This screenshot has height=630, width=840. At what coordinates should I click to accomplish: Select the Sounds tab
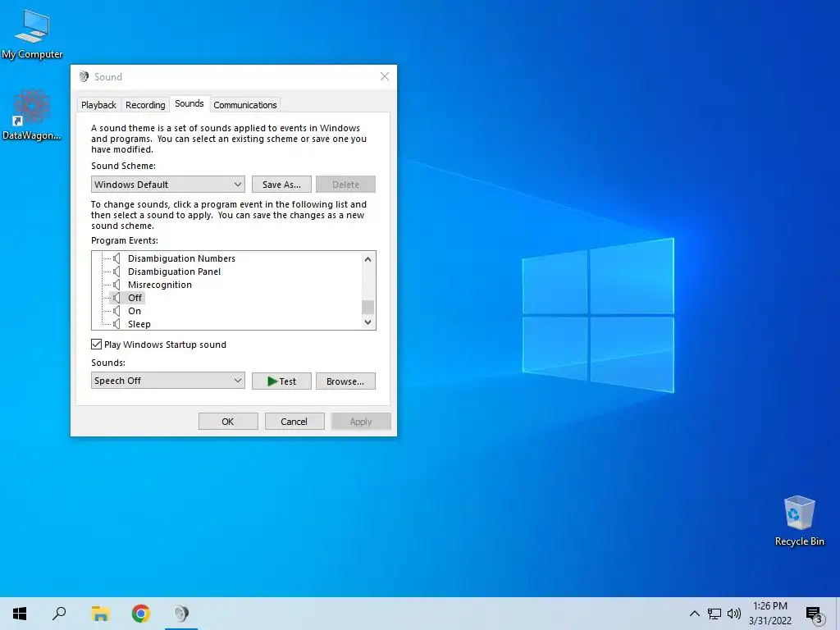coord(189,103)
